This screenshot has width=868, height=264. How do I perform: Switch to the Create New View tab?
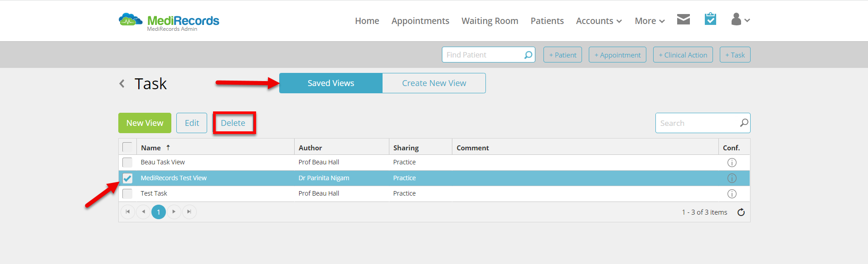pyautogui.click(x=434, y=83)
